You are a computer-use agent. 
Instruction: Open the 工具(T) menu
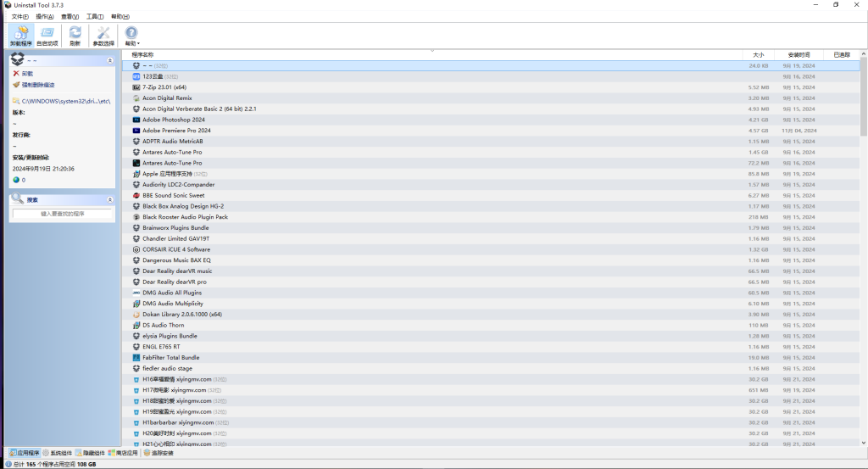pyautogui.click(x=95, y=17)
